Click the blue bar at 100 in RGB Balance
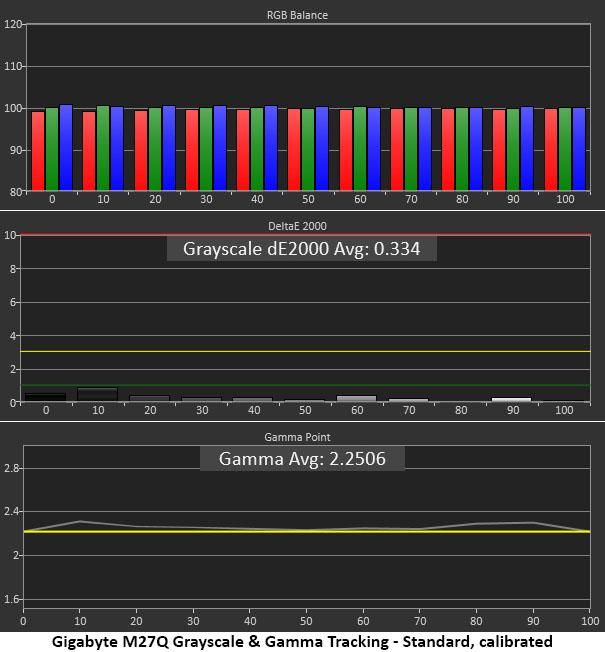The image size is (605, 652). pos(579,149)
